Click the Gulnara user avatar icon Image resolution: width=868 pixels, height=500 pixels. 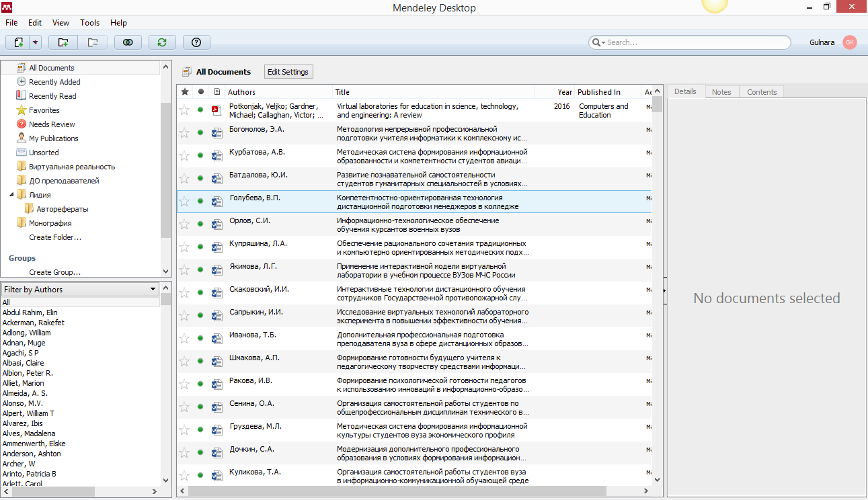850,42
